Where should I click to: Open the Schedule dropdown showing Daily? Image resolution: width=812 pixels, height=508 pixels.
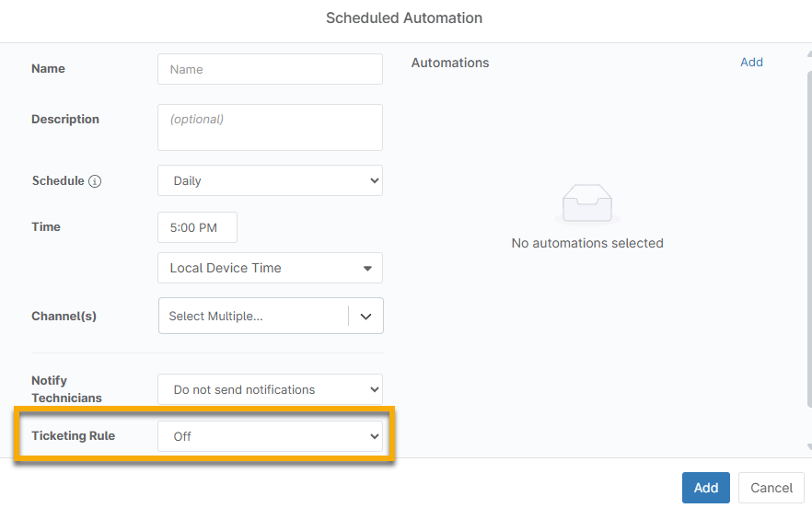270,181
